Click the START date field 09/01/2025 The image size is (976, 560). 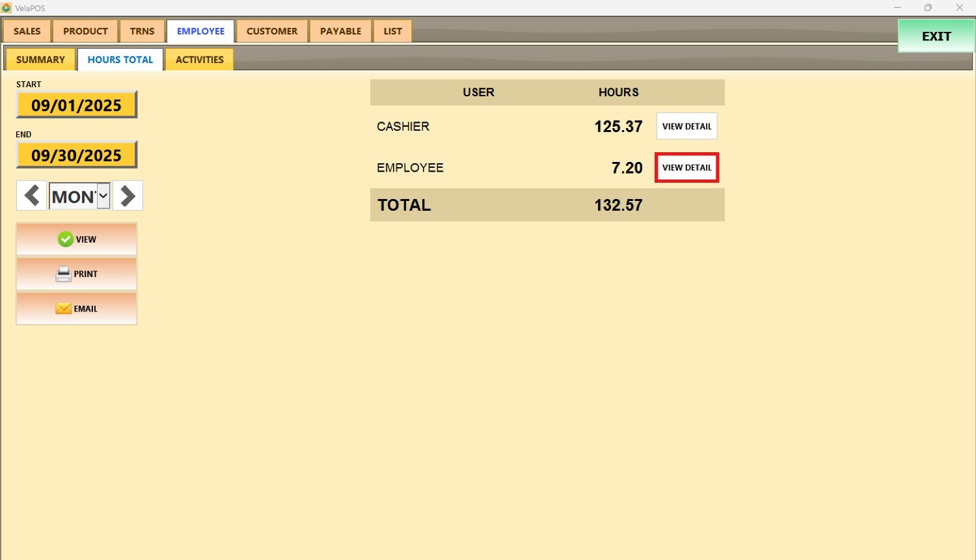pyautogui.click(x=77, y=105)
